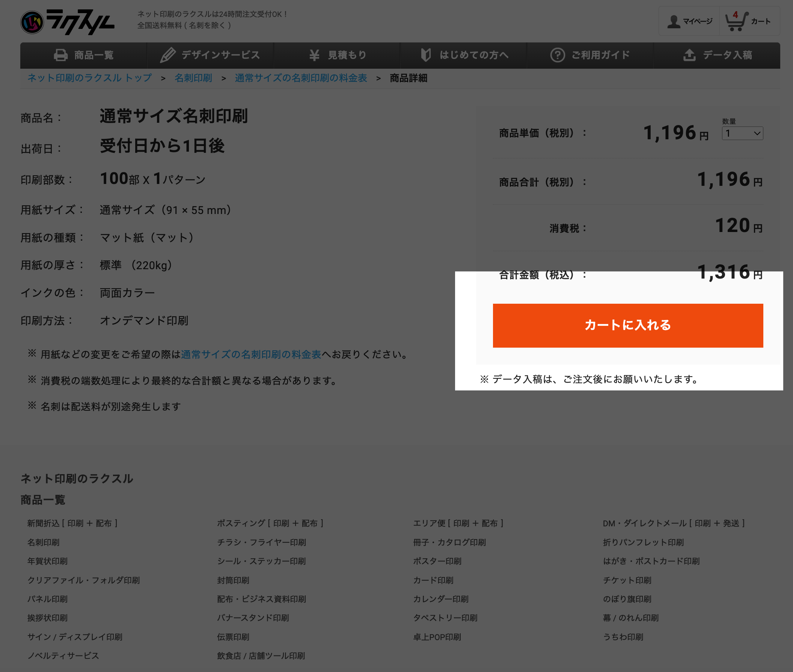Click the person icon next to マイページ
The height and width of the screenshot is (672, 793).
(x=673, y=21)
